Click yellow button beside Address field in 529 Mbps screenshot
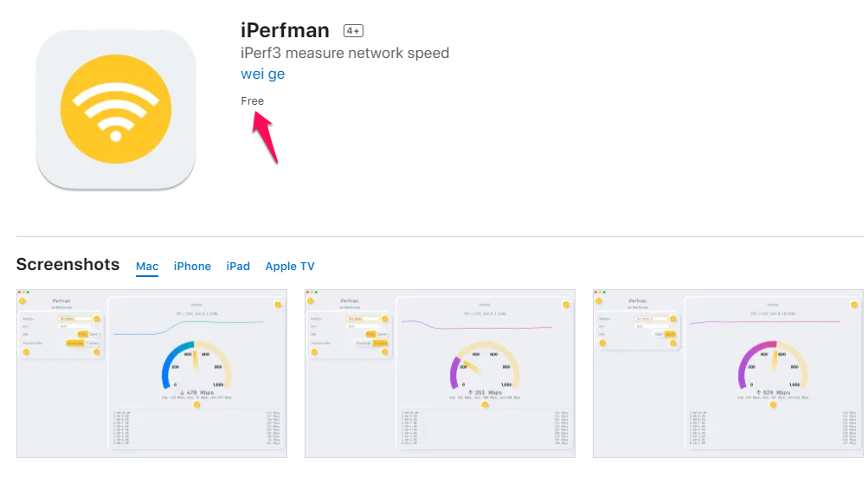Viewport: 868px width, 477px height. click(x=673, y=319)
